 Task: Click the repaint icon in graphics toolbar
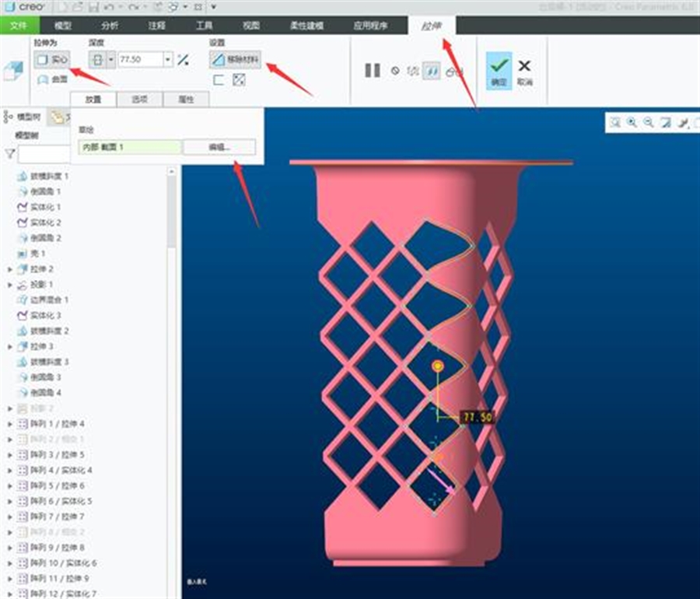coord(666,123)
